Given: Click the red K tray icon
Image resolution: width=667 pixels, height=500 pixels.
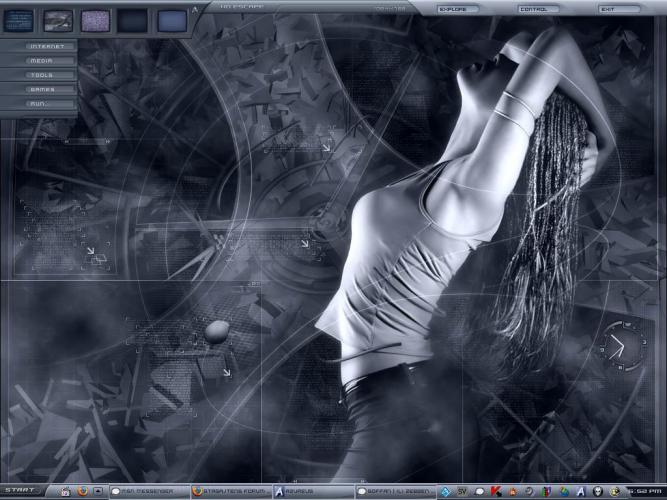Looking at the screenshot, I should pyautogui.click(x=495, y=491).
